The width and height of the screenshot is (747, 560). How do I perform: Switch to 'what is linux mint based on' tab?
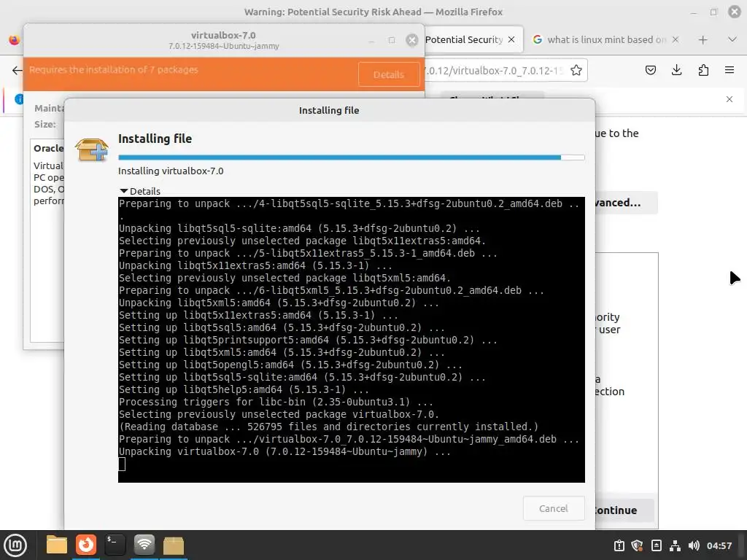tap(605, 39)
